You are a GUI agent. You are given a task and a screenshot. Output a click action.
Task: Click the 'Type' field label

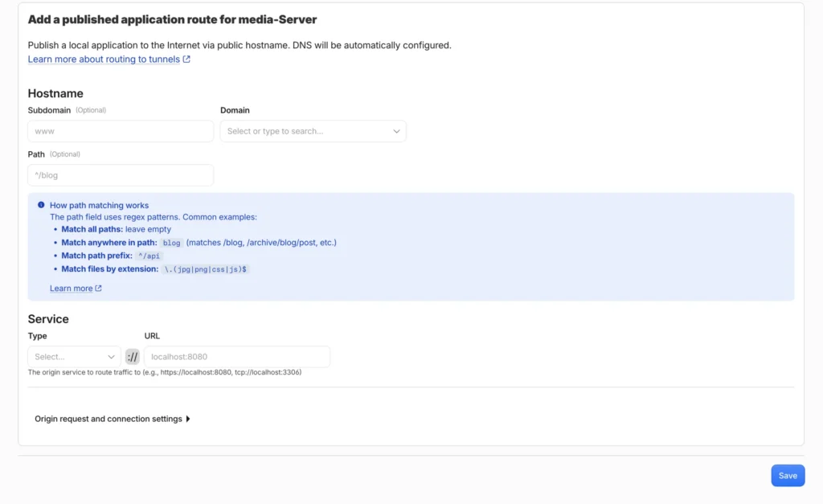pos(37,336)
